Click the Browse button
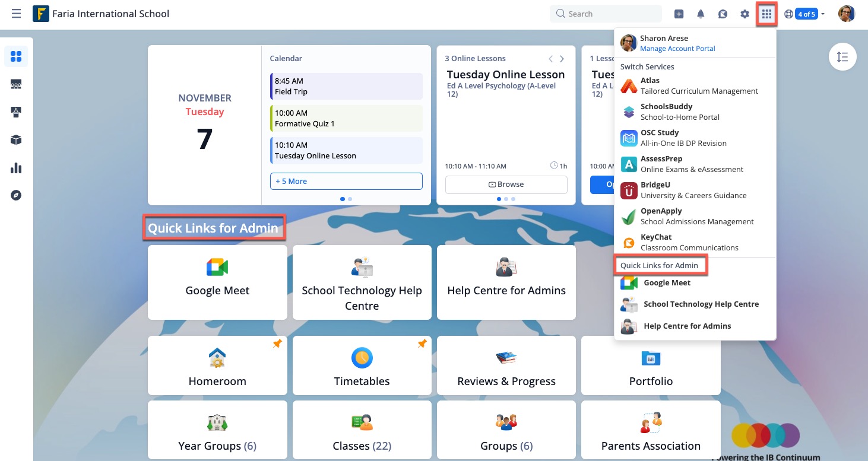868x461 pixels. click(506, 185)
